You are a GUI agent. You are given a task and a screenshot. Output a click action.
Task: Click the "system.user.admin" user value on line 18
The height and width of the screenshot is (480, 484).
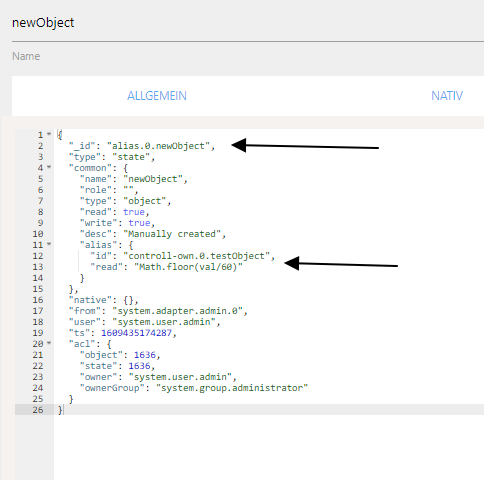(x=164, y=322)
